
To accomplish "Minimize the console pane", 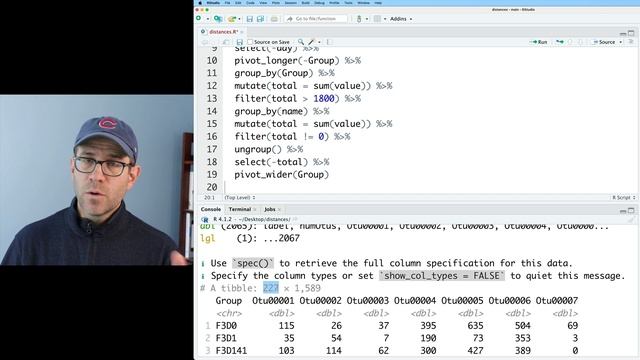I will click(623, 211).
